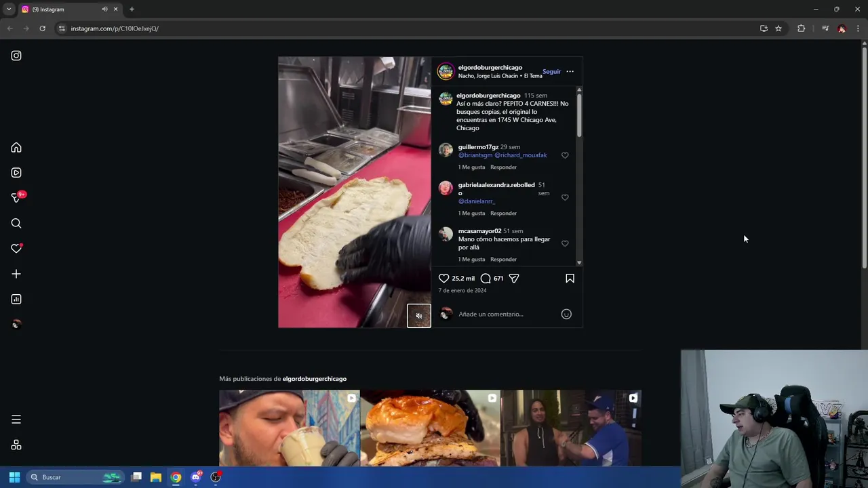The height and width of the screenshot is (488, 868).
Task: Like mcasamayor02's comment
Action: coord(565,243)
